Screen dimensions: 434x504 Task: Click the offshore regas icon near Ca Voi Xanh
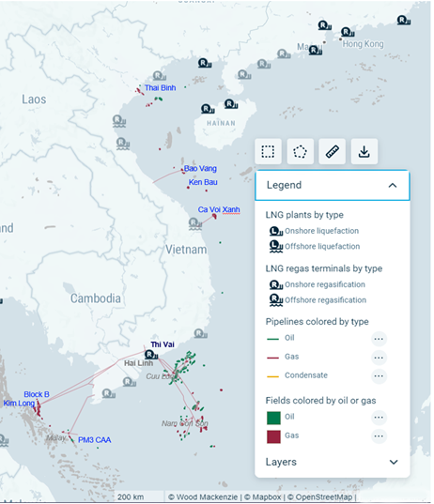(x=194, y=223)
